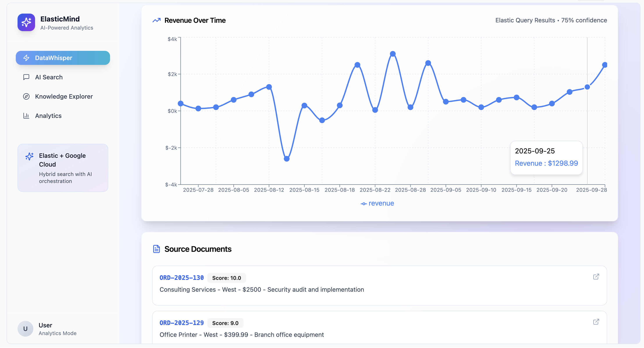Open external link for ORD-2025-129
This screenshot has height=348, width=644.
click(596, 322)
